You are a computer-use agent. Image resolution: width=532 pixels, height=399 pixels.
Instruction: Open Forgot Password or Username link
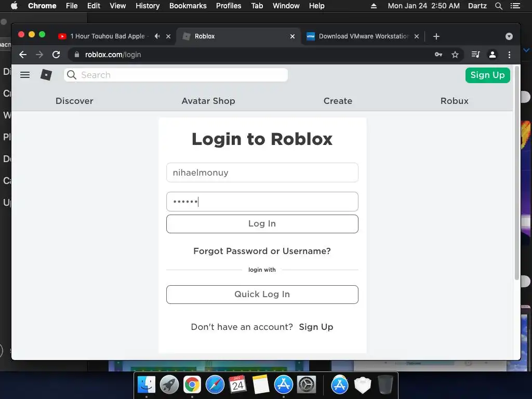pyautogui.click(x=262, y=251)
